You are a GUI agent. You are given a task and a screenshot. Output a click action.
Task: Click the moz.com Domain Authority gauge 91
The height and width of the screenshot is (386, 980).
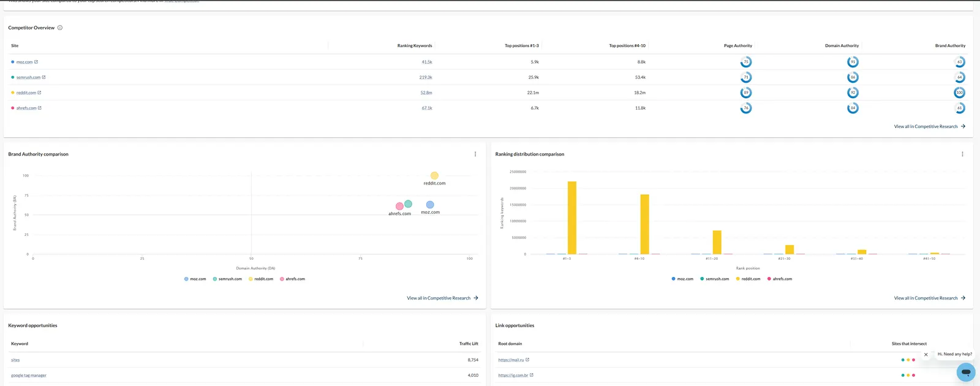pyautogui.click(x=853, y=62)
